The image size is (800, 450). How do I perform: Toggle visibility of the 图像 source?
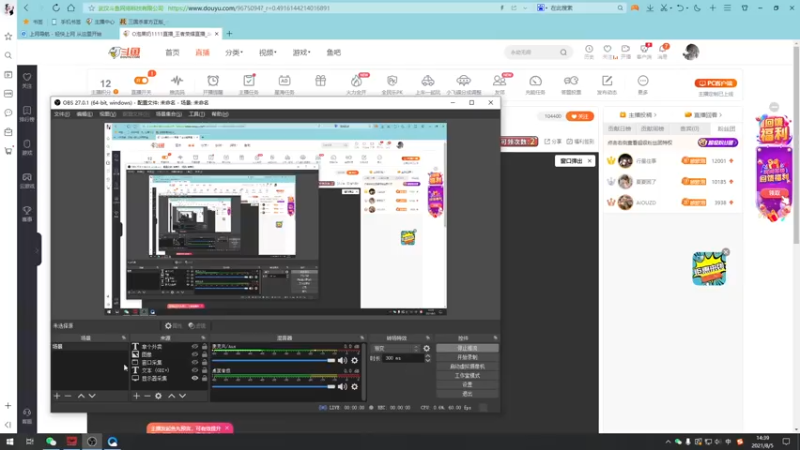194,354
